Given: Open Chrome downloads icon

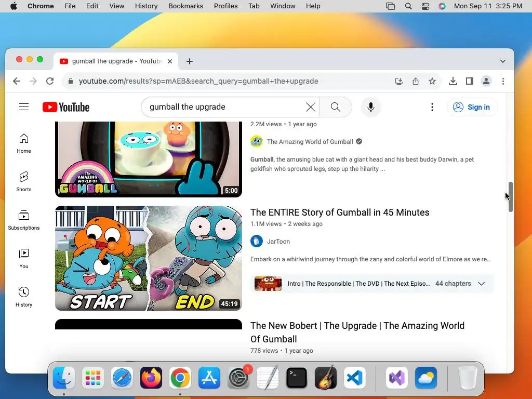Looking at the screenshot, I should 453,81.
